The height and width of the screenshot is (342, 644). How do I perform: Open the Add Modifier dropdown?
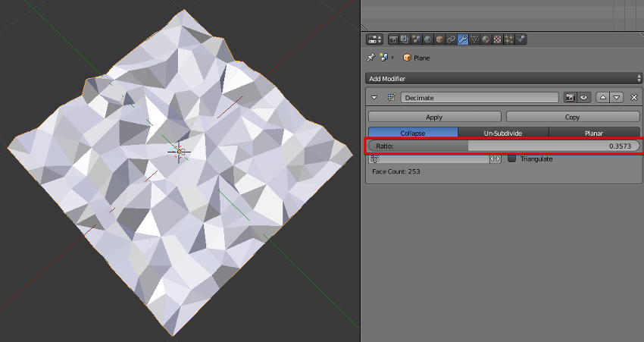tap(504, 79)
